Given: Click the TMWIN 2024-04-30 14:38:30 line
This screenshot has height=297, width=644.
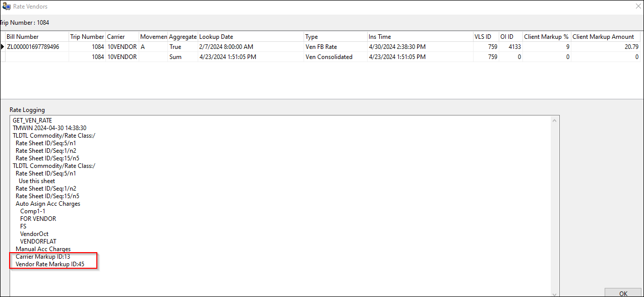Looking at the screenshot, I should point(49,128).
